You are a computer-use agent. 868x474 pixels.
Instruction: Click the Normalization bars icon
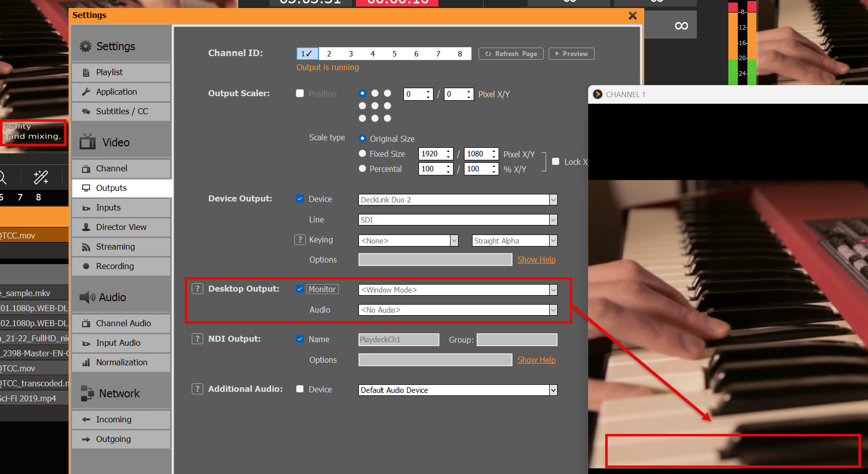coord(86,362)
